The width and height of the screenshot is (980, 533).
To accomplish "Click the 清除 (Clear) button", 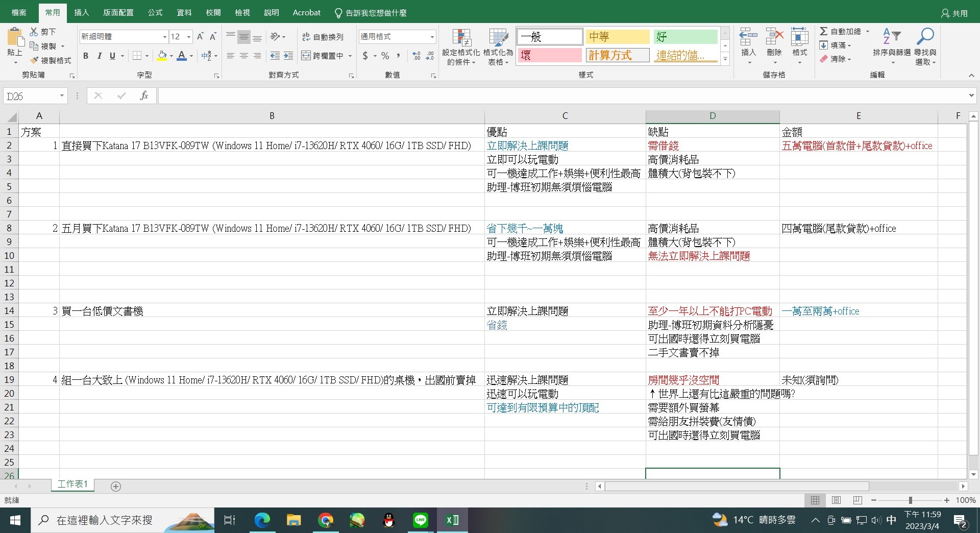I will coord(836,59).
